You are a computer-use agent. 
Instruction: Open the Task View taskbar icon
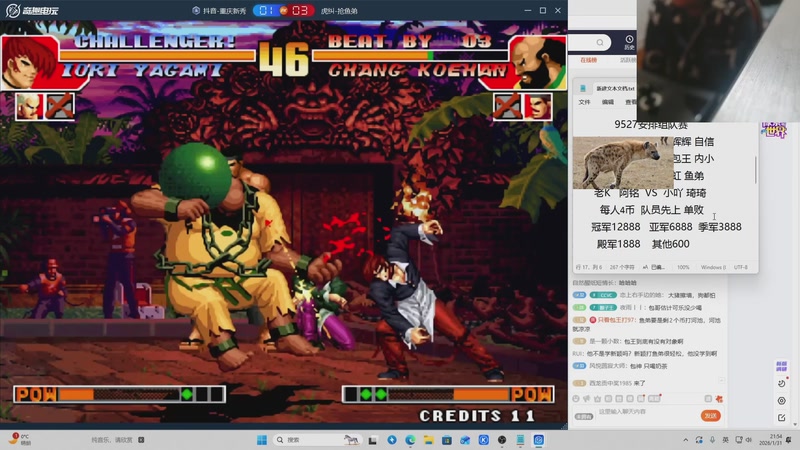point(373,440)
